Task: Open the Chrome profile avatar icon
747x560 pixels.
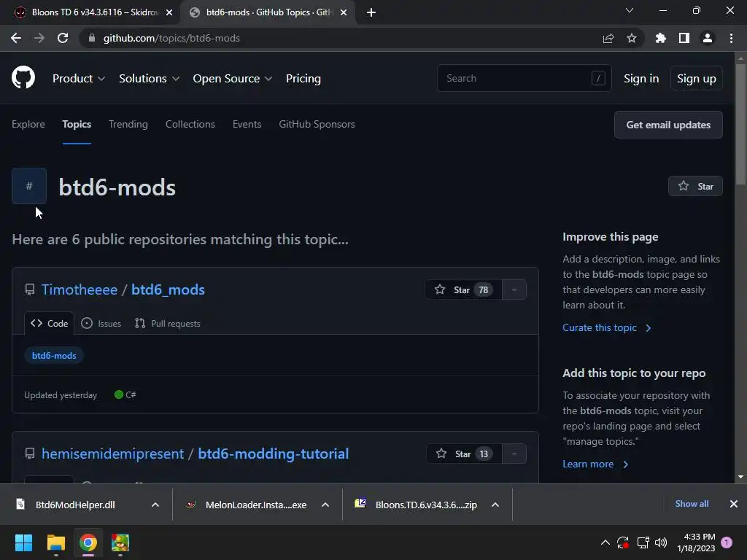Action: [x=708, y=38]
